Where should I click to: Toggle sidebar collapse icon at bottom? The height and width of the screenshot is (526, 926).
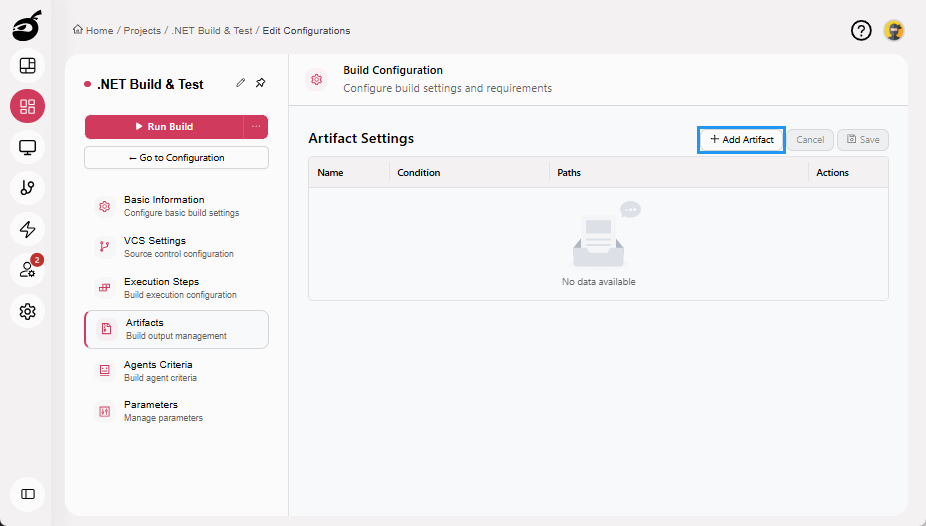27,494
